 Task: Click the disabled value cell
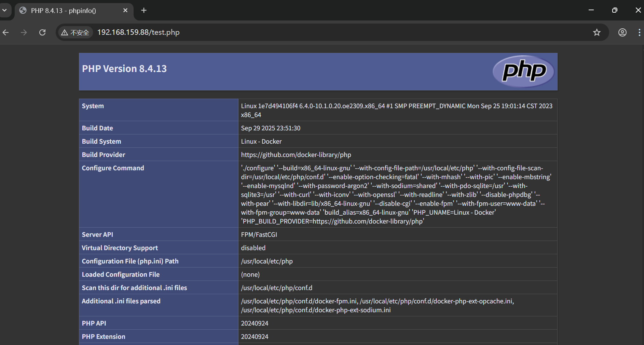point(398,248)
